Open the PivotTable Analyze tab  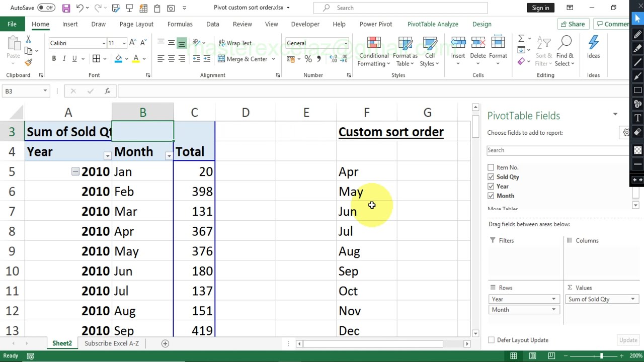click(433, 24)
